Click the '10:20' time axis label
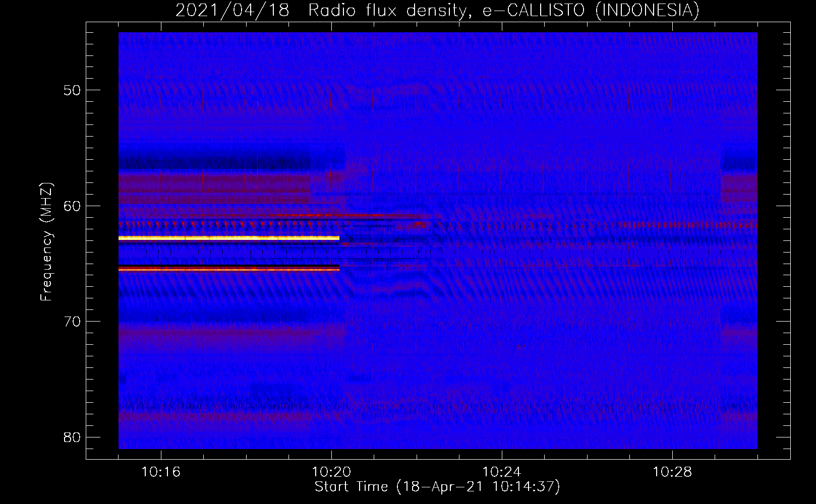This screenshot has height=504, width=816. [x=331, y=472]
